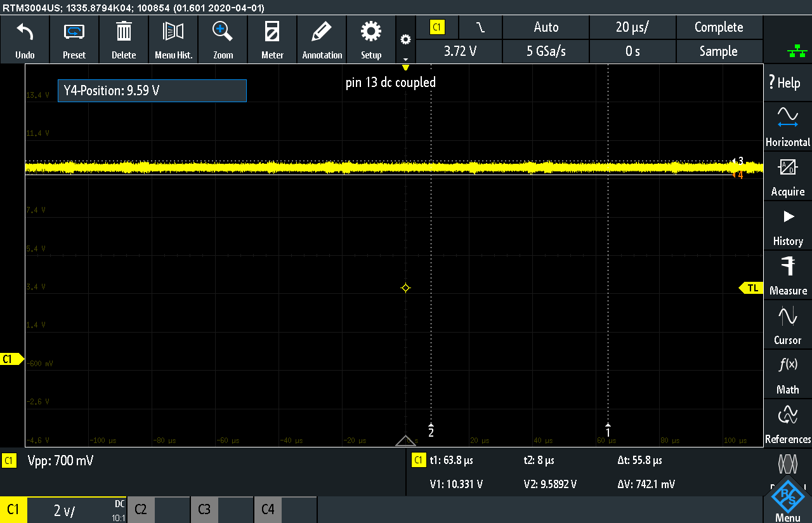
Task: Click the Undo icon
Action: point(25,39)
